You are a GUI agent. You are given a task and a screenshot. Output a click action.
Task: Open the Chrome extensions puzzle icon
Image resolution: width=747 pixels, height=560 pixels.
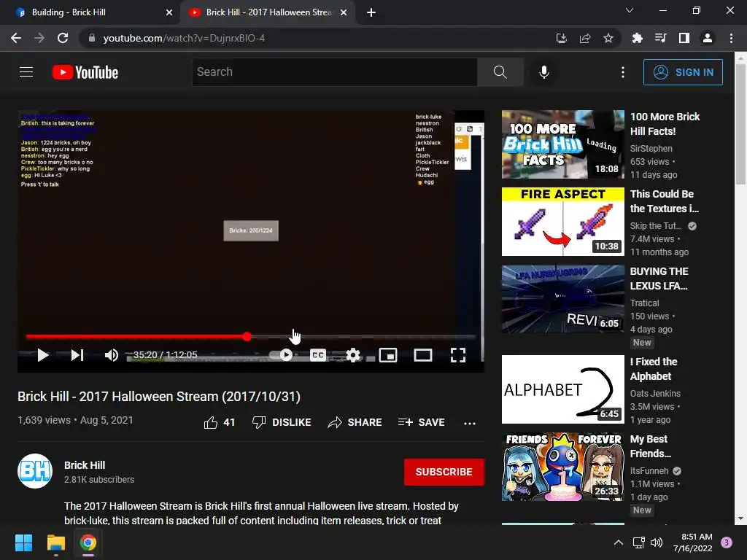point(637,38)
